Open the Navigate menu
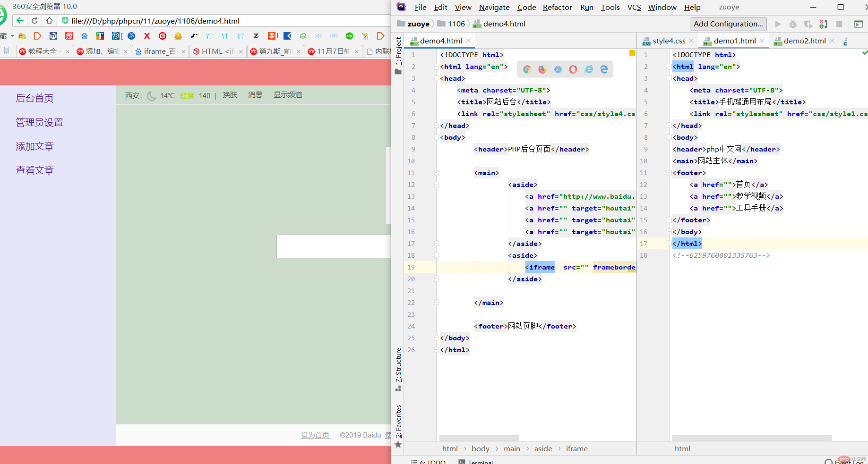Screen dimensions: 868x464 click(x=494, y=7)
